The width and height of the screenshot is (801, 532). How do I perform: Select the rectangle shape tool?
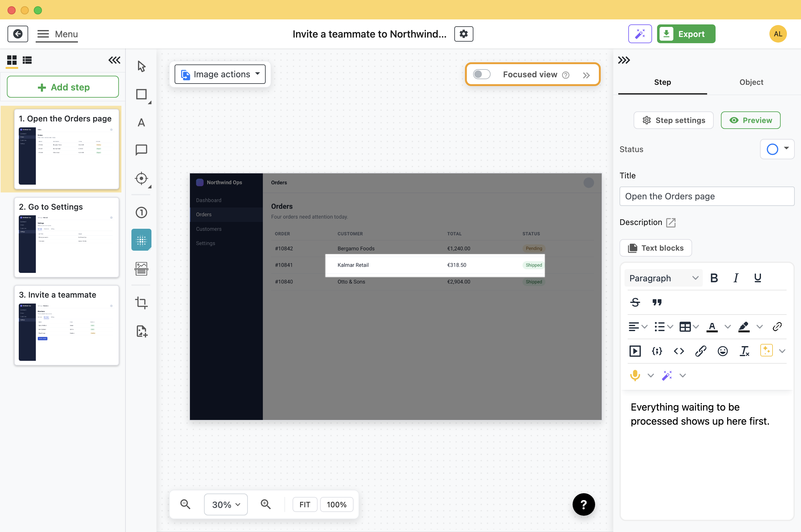click(141, 94)
